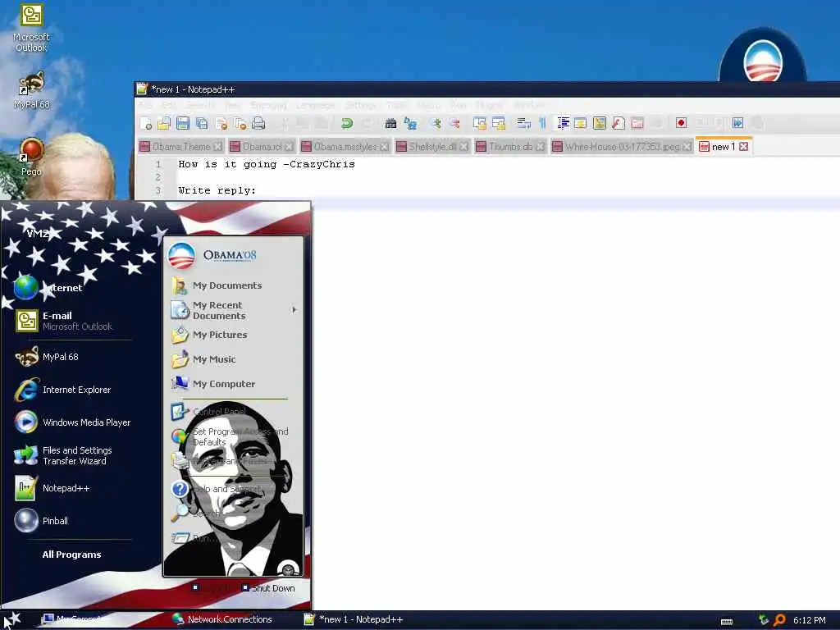The width and height of the screenshot is (840, 630).
Task: Launch Internet Explorer from Start menu
Action: [63, 390]
